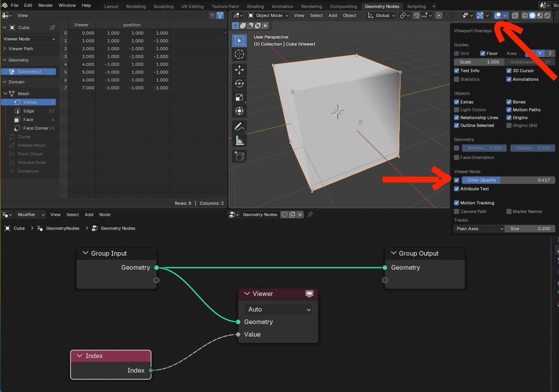Switch to rendered viewport shading
The image size is (559, 392).
point(547,16)
